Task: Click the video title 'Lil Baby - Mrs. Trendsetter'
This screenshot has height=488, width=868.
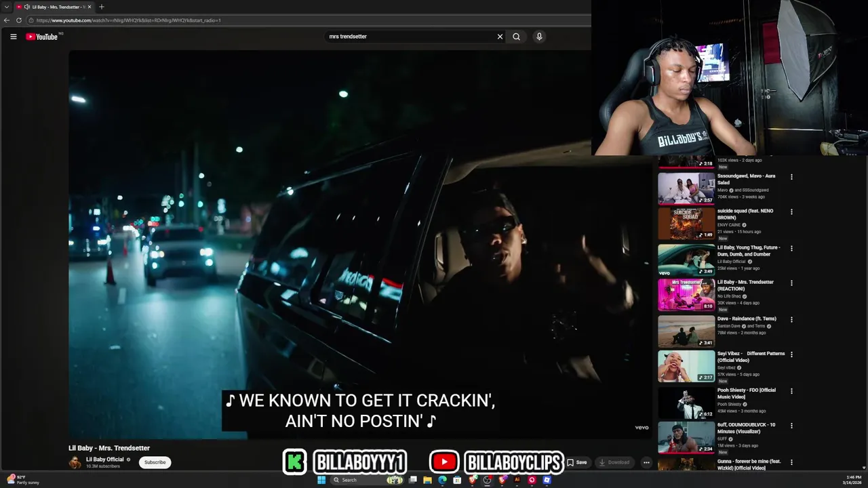Action: pos(109,448)
